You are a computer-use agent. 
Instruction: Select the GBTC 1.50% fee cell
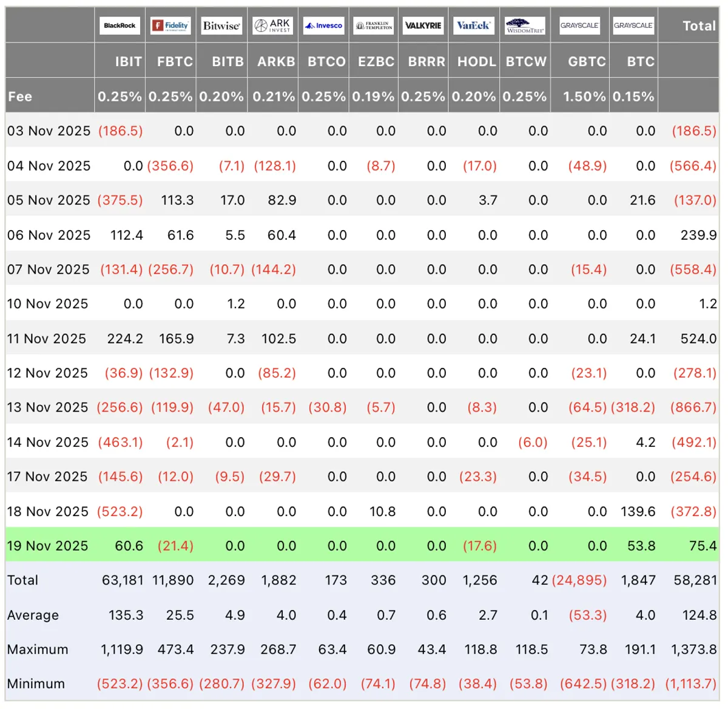point(584,96)
